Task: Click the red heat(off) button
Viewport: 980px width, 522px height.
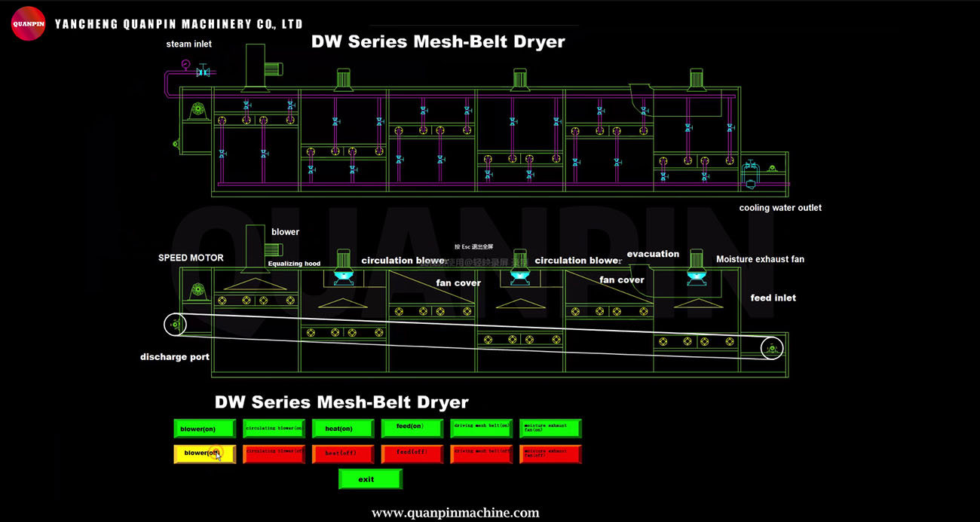Action: coord(343,453)
